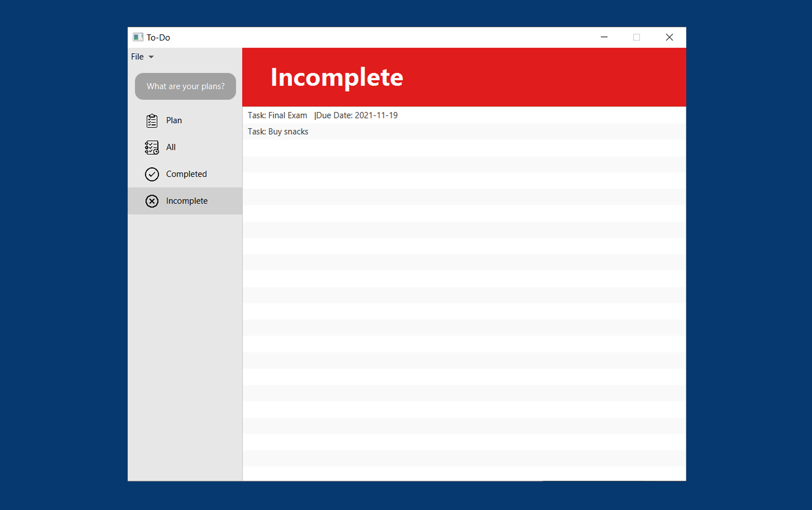The width and height of the screenshot is (812, 510).
Task: Click the Buy snacks task row
Action: coord(278,132)
